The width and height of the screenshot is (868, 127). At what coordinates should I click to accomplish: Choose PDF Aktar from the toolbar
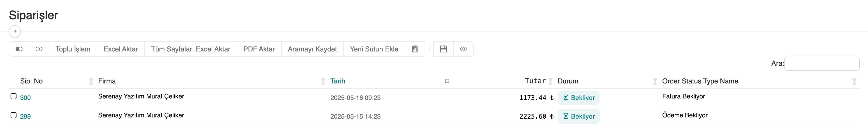click(x=259, y=49)
